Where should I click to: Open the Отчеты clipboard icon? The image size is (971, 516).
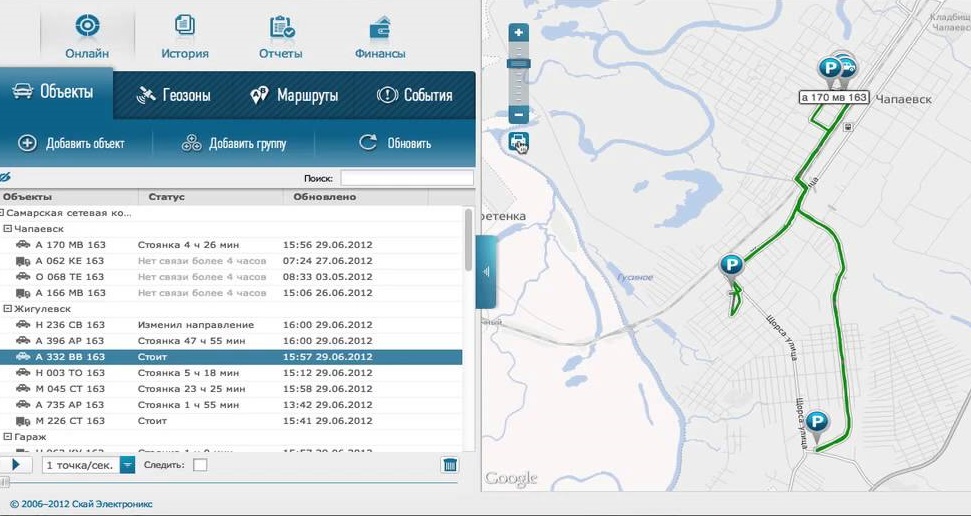[282, 27]
